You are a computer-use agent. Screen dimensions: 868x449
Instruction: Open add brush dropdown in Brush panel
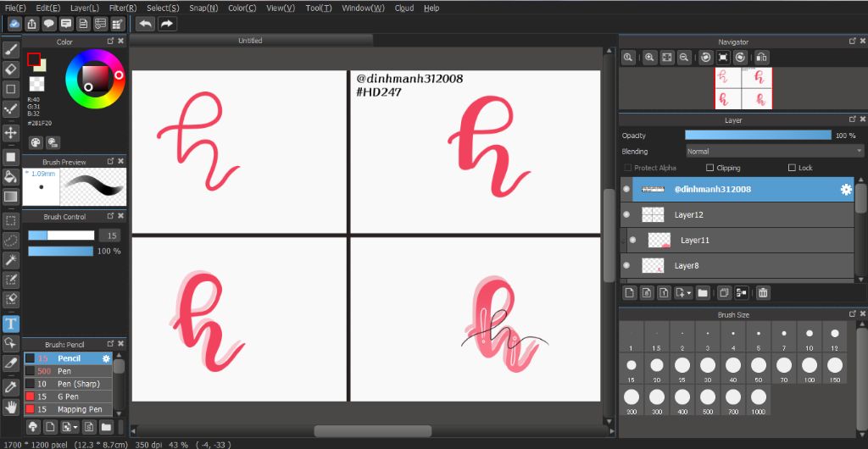pyautogui.click(x=75, y=427)
